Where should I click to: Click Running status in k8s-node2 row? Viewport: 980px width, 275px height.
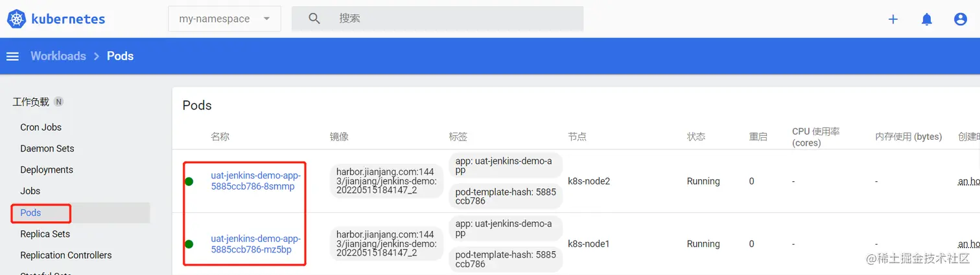703,181
